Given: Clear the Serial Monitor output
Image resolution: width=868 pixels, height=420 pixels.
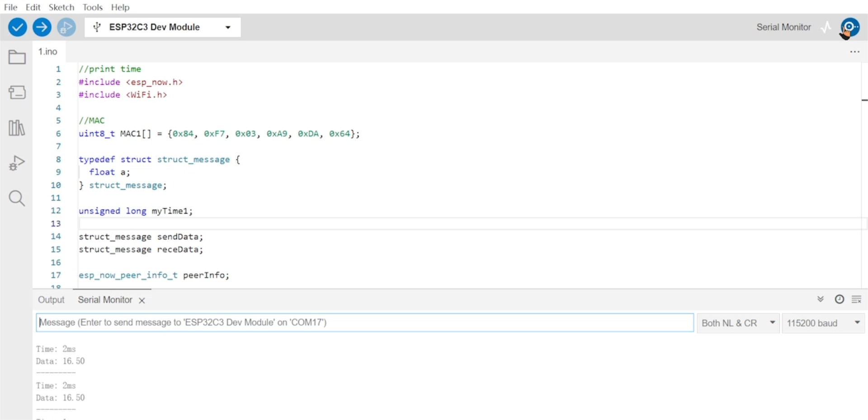Looking at the screenshot, I should click(x=856, y=299).
